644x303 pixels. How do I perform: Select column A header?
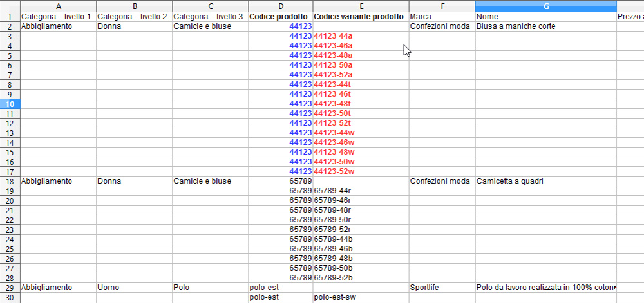point(59,6)
